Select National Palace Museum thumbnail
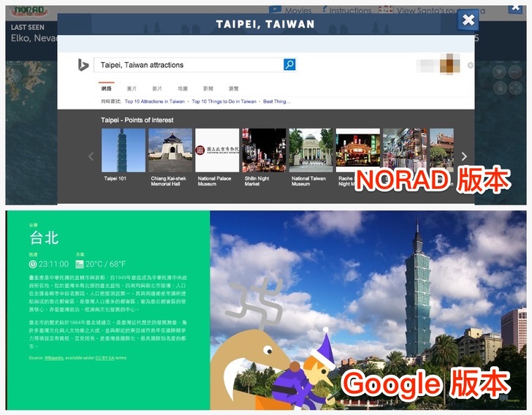This screenshot has height=415, width=532. (217, 151)
